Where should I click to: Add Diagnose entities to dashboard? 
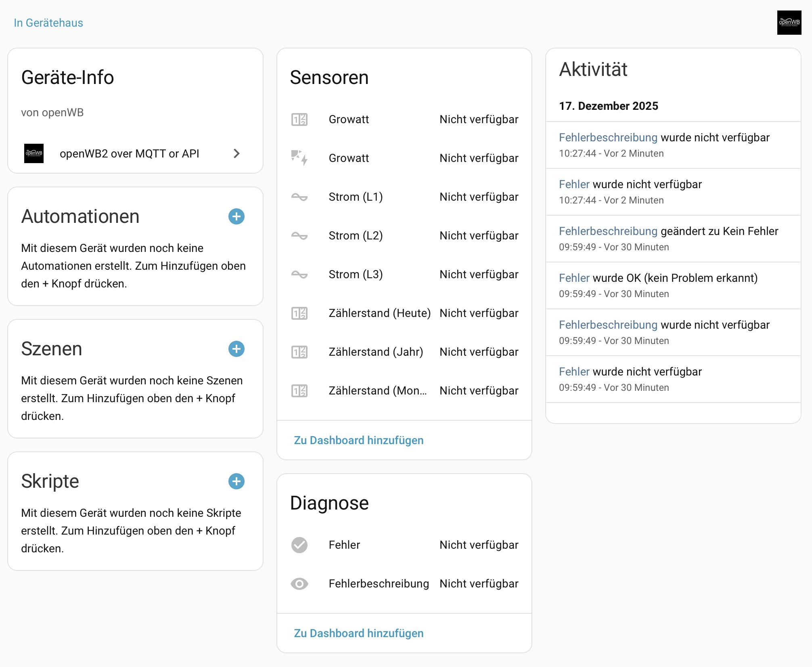[x=358, y=633]
